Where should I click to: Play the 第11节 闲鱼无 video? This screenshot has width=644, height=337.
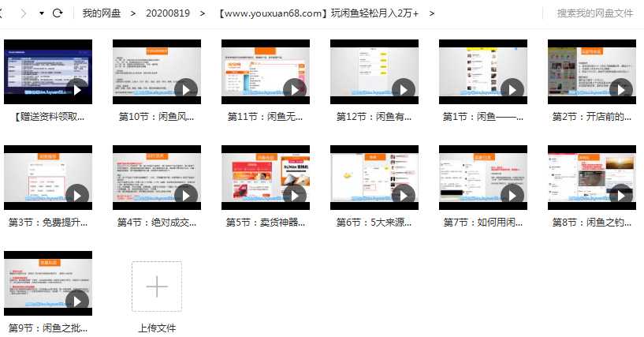[x=295, y=89]
